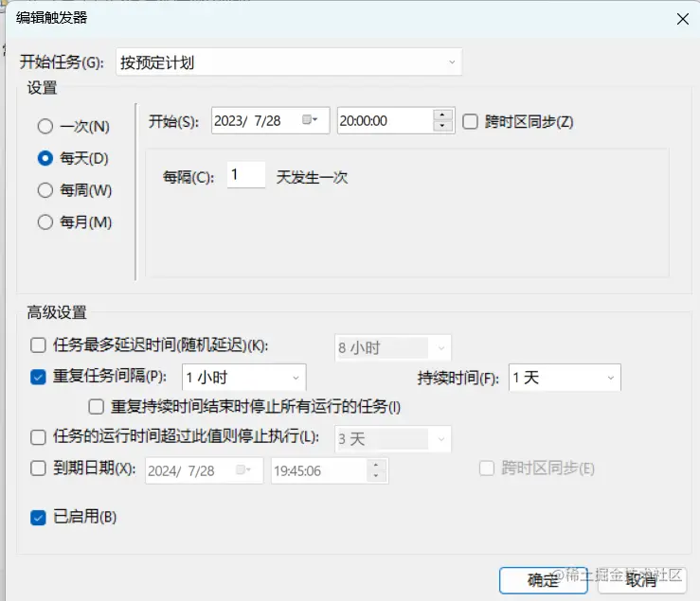The image size is (700, 601).
Task: Close the 编辑触发器 dialog
Action: (683, 19)
